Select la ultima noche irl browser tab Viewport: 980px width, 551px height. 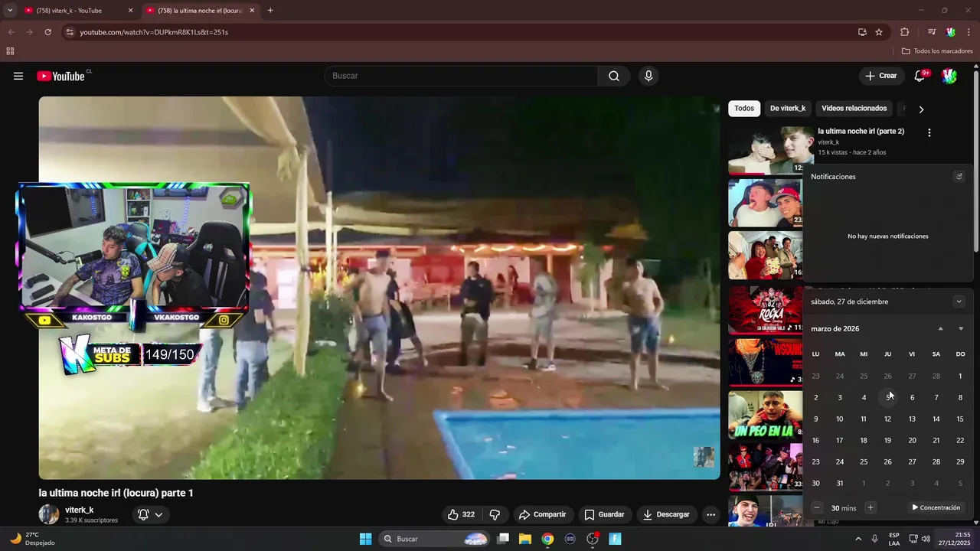click(x=199, y=11)
